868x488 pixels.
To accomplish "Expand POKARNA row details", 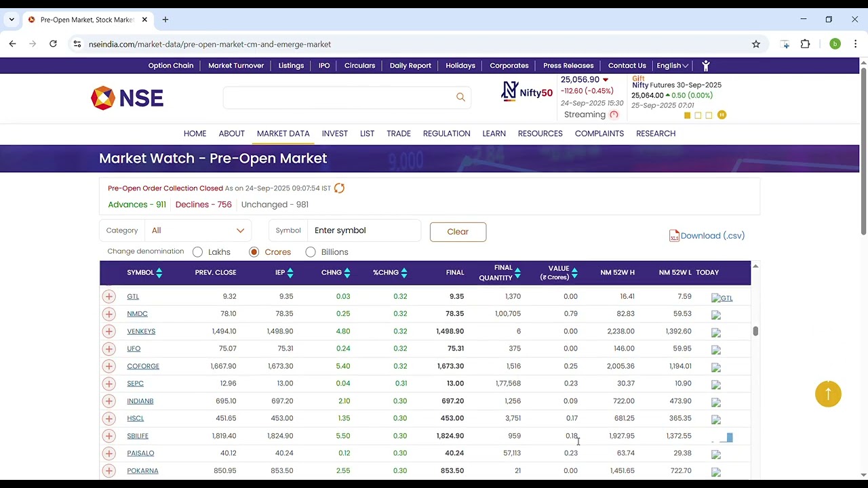I will click(x=109, y=470).
